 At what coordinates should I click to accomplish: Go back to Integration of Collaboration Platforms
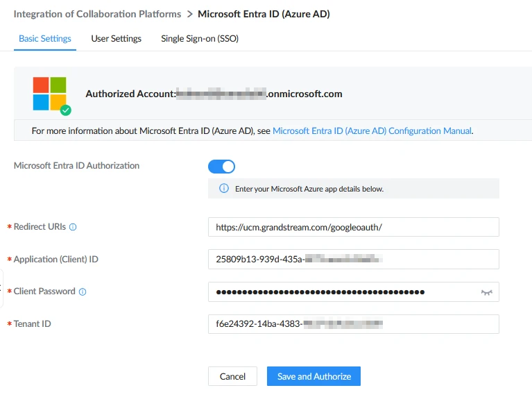click(97, 14)
